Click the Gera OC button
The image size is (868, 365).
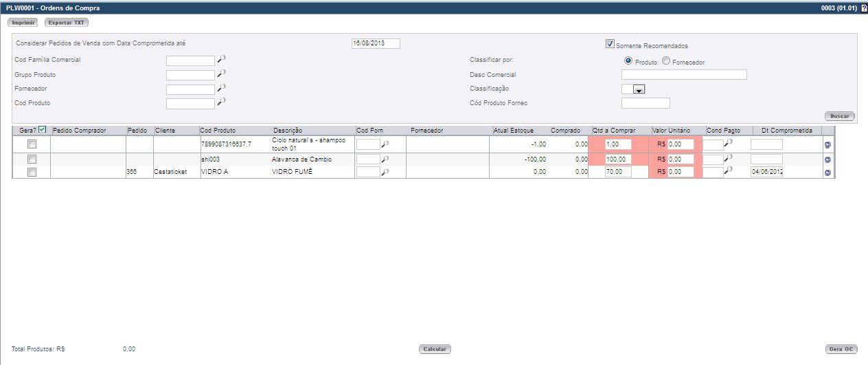pos(841,349)
